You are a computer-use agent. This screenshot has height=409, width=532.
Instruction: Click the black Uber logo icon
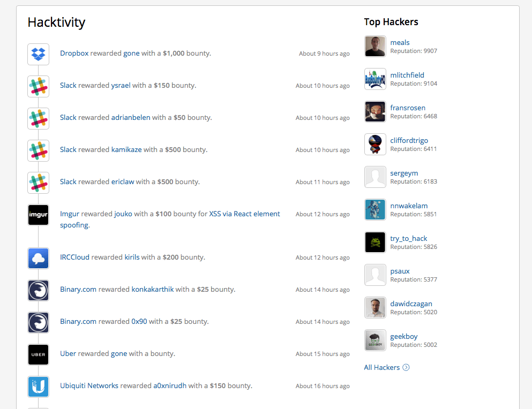pos(39,355)
